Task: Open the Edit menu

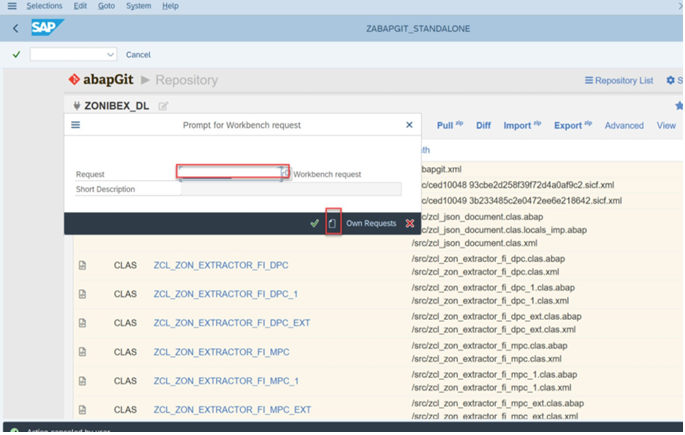Action: pos(80,6)
